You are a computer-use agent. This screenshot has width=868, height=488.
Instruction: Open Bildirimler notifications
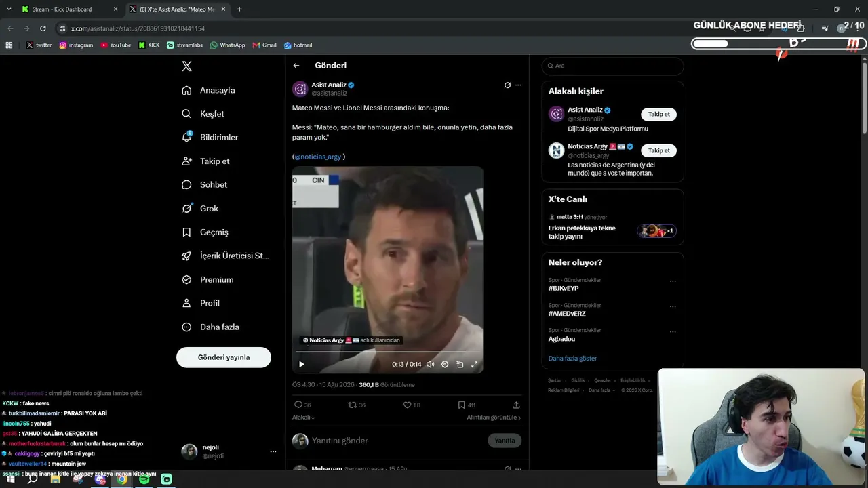point(210,137)
